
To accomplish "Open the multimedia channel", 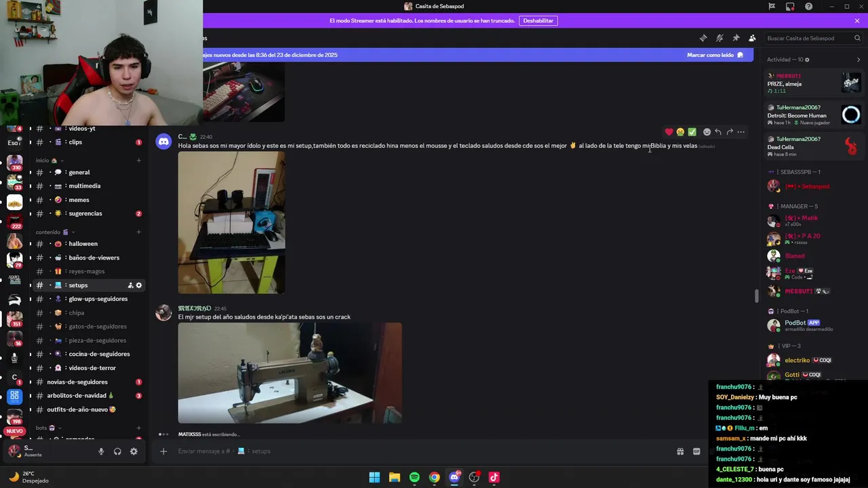I will pyautogui.click(x=89, y=186).
